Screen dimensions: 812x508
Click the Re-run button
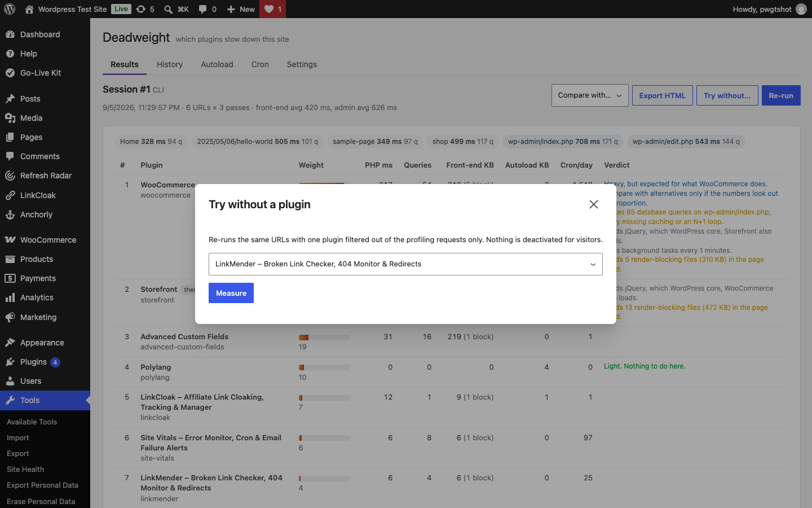click(x=781, y=95)
